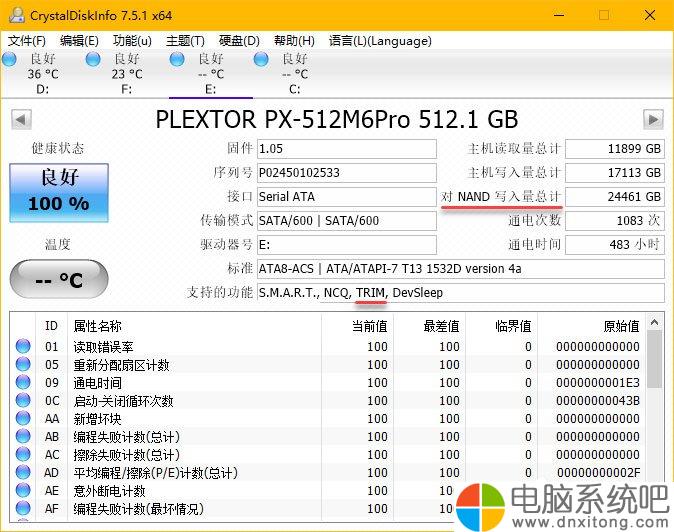Image resolution: width=674 pixels, height=532 pixels.
Task: Open the 编辑(E) menu
Action: coord(79,41)
